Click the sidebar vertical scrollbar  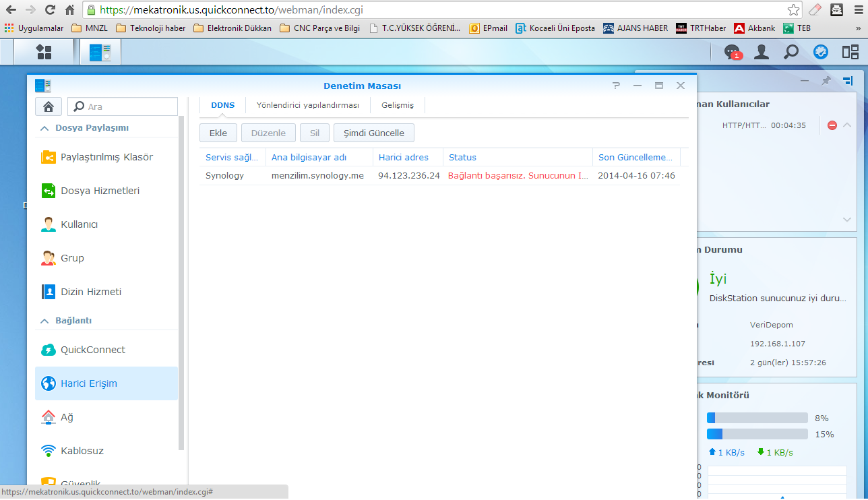181,283
